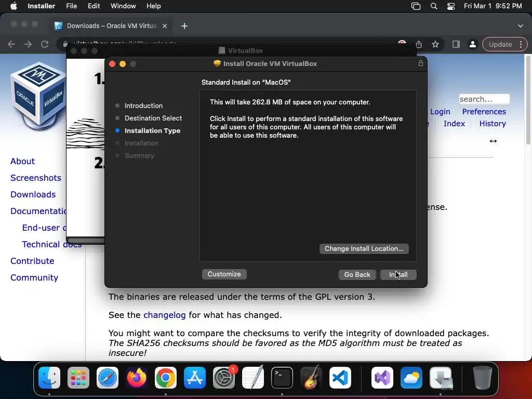Click the VirtualBox logo on webpage

(x=38, y=96)
